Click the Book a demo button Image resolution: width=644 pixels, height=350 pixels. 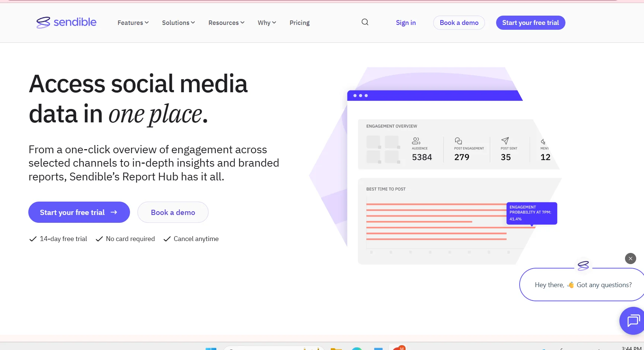(x=459, y=23)
